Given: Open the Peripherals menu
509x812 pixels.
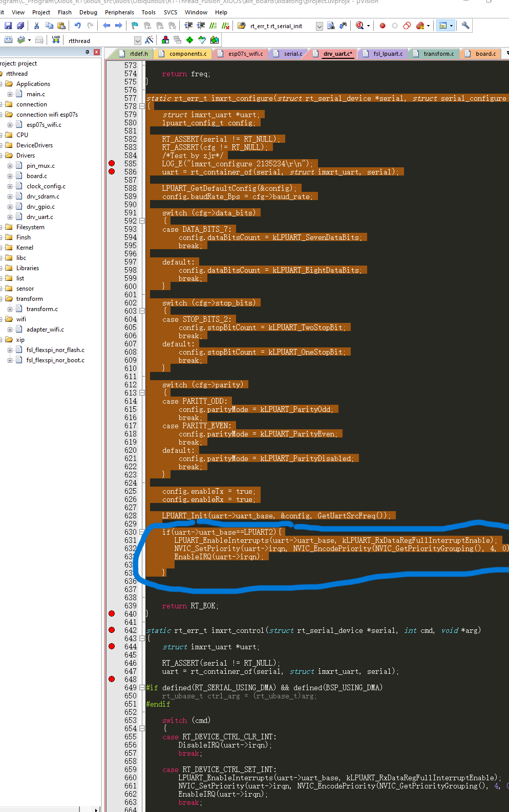Looking at the screenshot, I should [x=119, y=12].
